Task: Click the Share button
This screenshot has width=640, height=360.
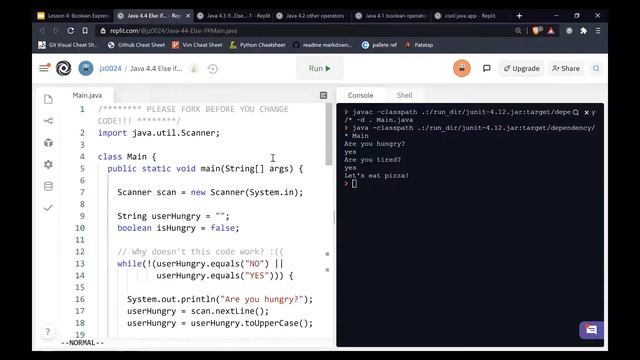Action: pyautogui.click(x=566, y=69)
